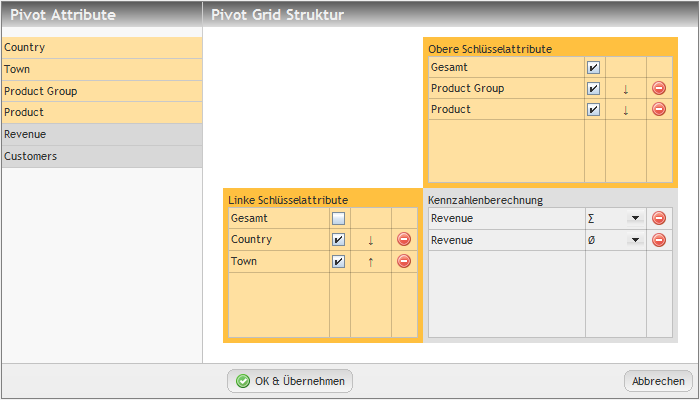Change sort direction arrow for Town

click(x=370, y=261)
